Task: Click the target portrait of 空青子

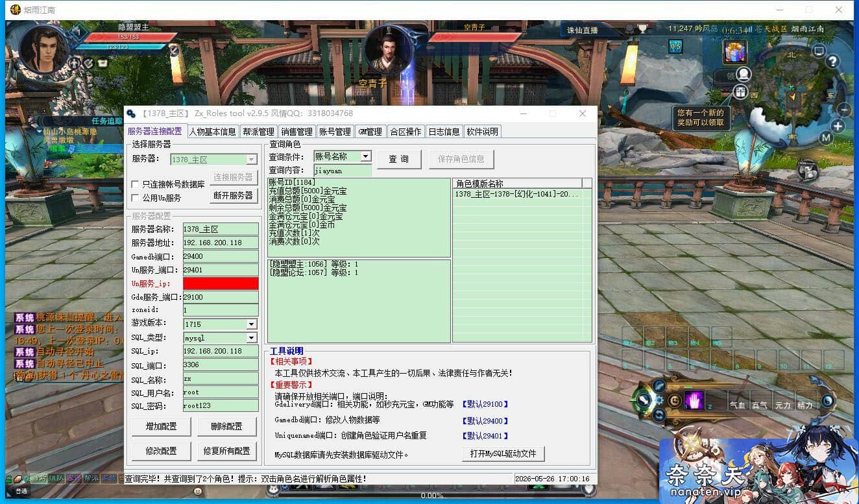Action: [388, 49]
